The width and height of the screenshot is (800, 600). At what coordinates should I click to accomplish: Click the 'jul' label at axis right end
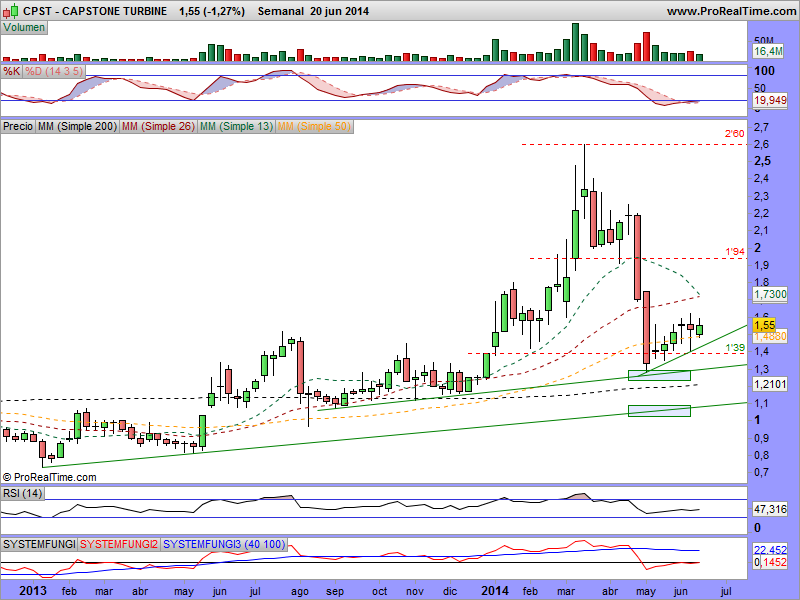(x=726, y=591)
